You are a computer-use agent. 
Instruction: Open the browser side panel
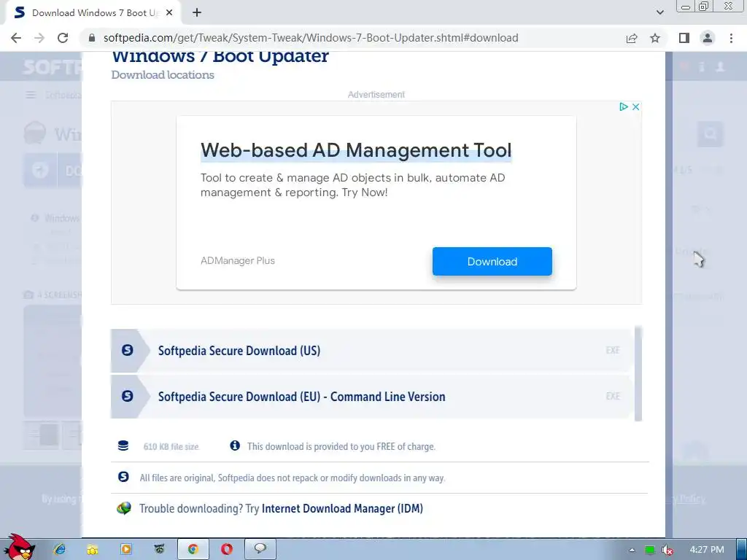684,38
